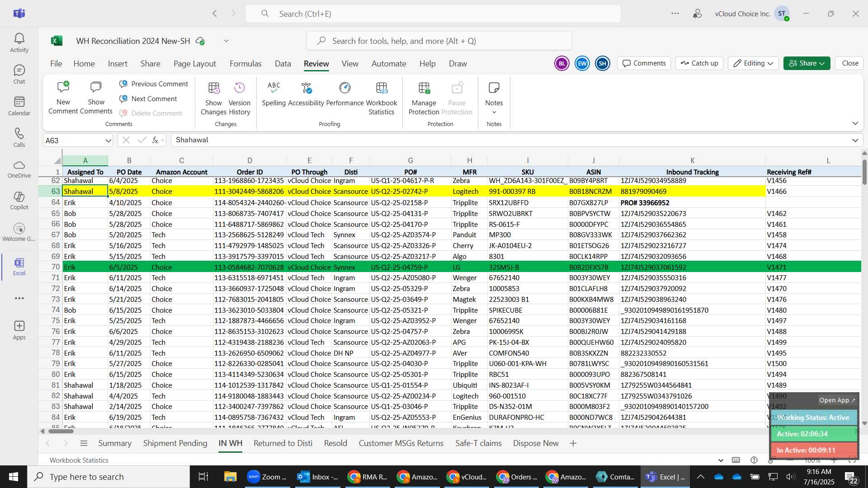Open Zoom from Windows taskbar
Viewport: 868px width, 488px height.
tap(268, 477)
